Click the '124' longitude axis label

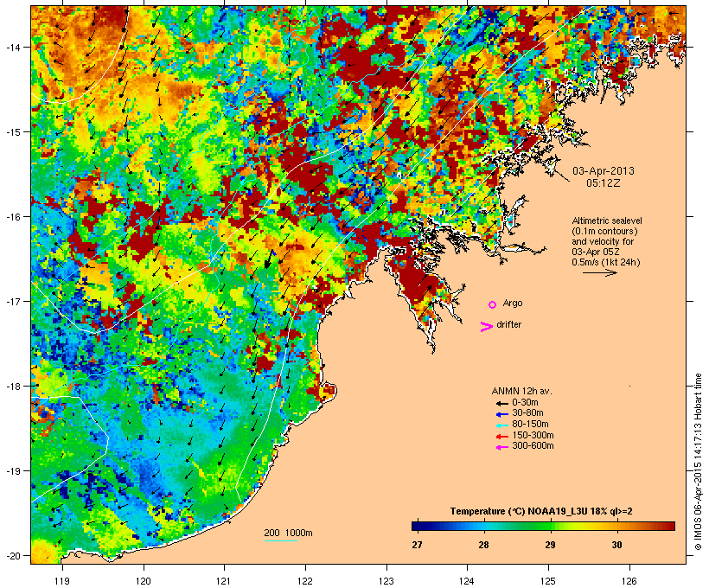click(x=468, y=581)
